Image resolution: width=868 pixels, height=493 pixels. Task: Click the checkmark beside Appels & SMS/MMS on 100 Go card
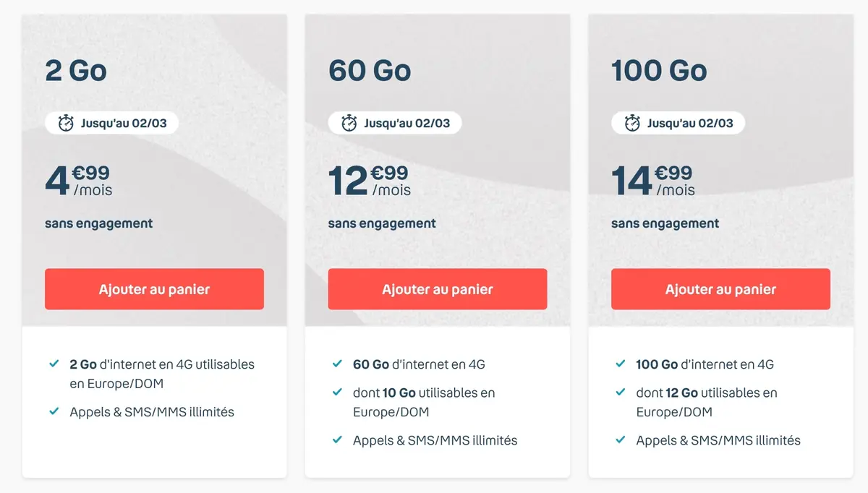pos(621,440)
